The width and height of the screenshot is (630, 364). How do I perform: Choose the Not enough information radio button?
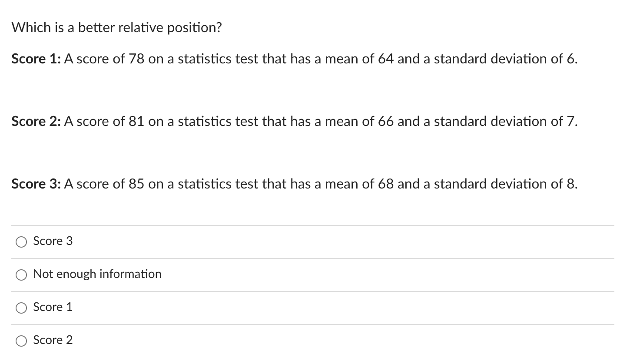coord(21,275)
